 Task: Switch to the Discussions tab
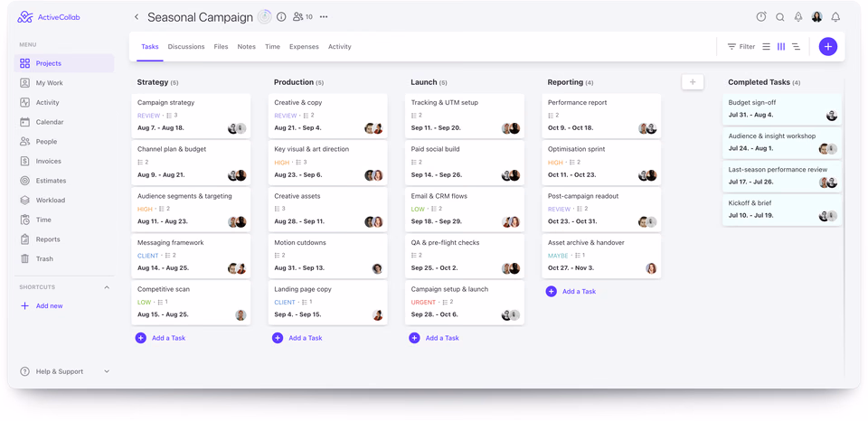[186, 47]
